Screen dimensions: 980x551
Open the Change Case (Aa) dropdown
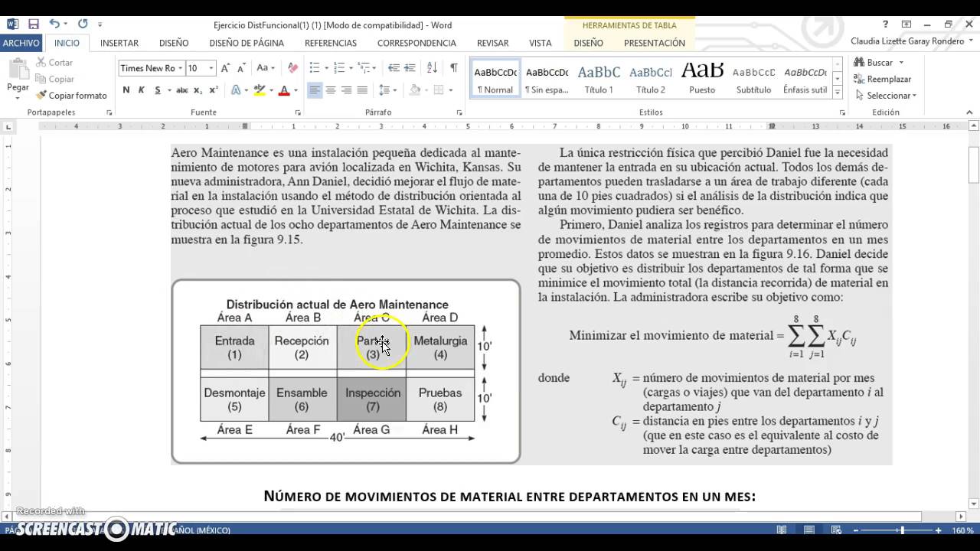pyautogui.click(x=265, y=68)
